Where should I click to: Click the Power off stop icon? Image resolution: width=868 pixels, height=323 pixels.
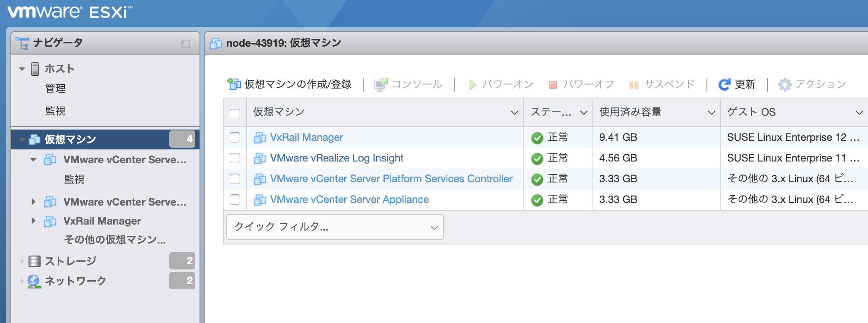553,85
